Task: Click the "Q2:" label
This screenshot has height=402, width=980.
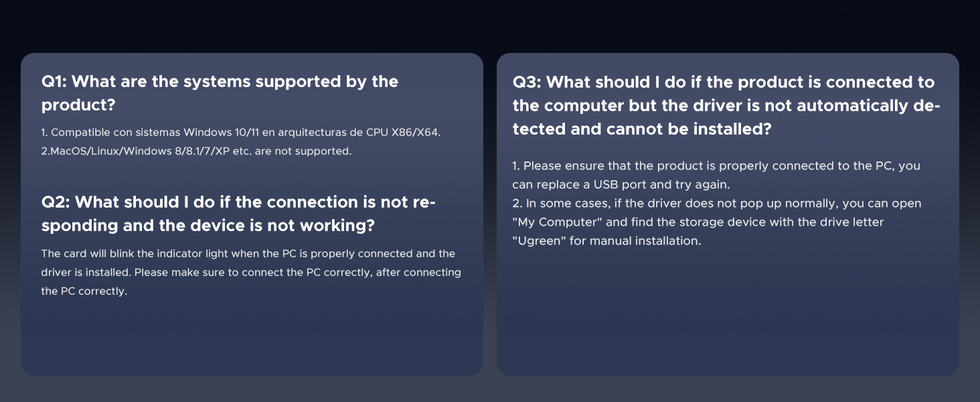Action: (x=55, y=202)
